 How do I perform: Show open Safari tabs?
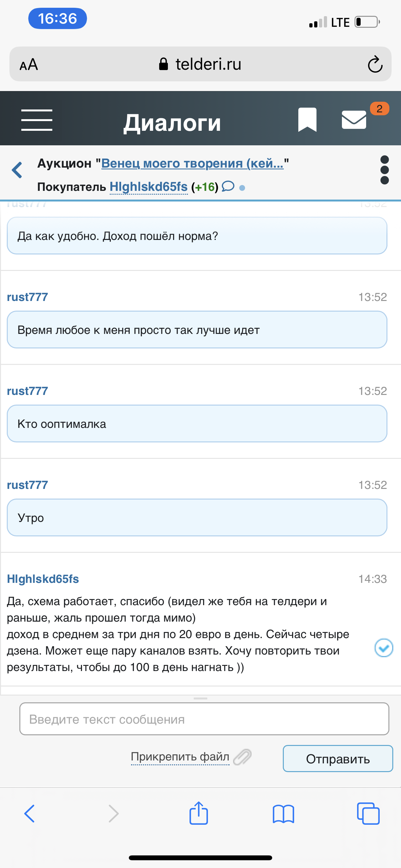click(x=368, y=813)
